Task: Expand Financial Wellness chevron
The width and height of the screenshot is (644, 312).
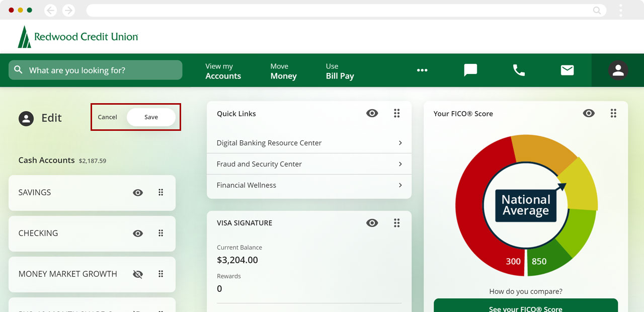Action: [x=400, y=185]
